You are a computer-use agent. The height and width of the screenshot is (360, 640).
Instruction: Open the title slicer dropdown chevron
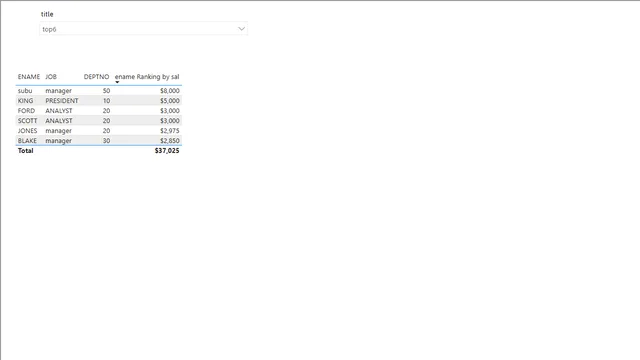point(241,29)
